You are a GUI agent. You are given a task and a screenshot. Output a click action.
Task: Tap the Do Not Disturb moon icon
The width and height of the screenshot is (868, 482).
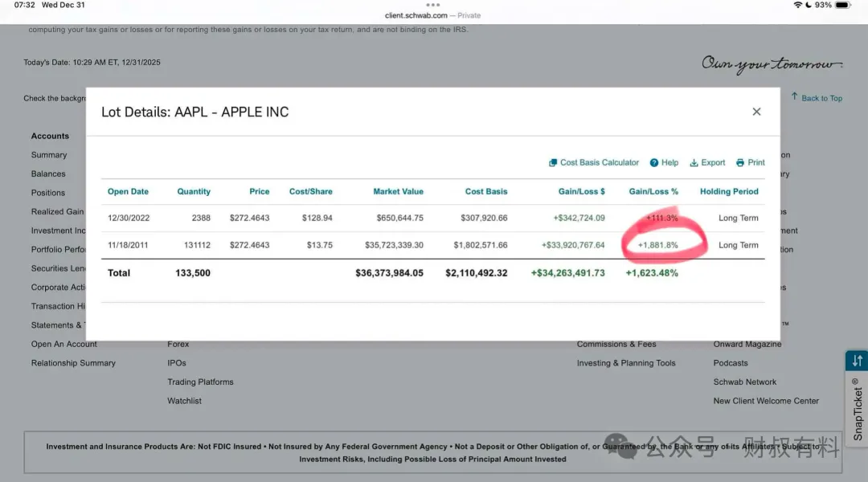click(809, 5)
